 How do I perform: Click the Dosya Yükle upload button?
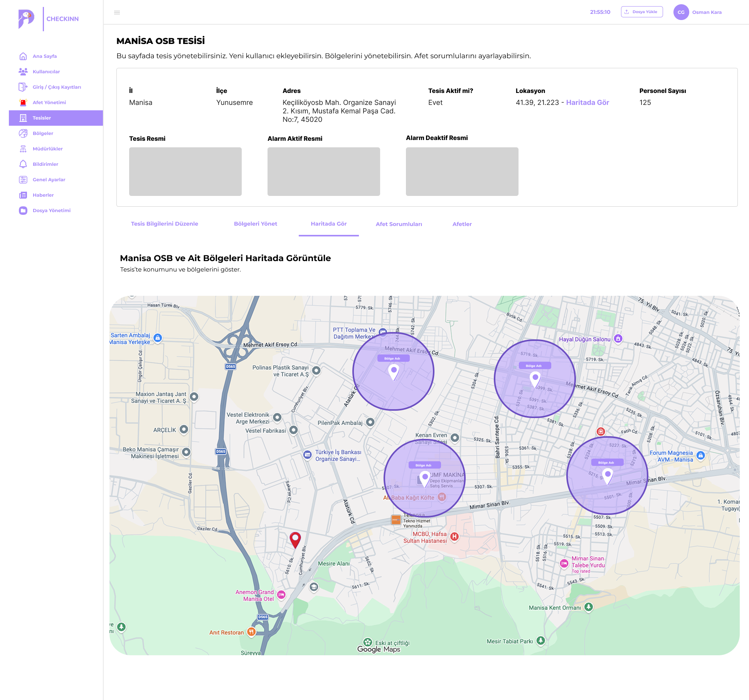(642, 12)
